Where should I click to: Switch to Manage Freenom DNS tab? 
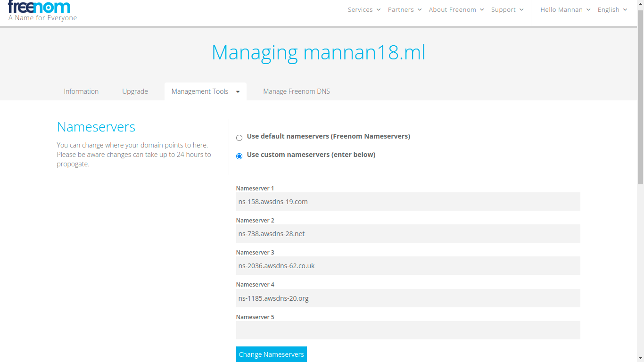click(x=297, y=91)
